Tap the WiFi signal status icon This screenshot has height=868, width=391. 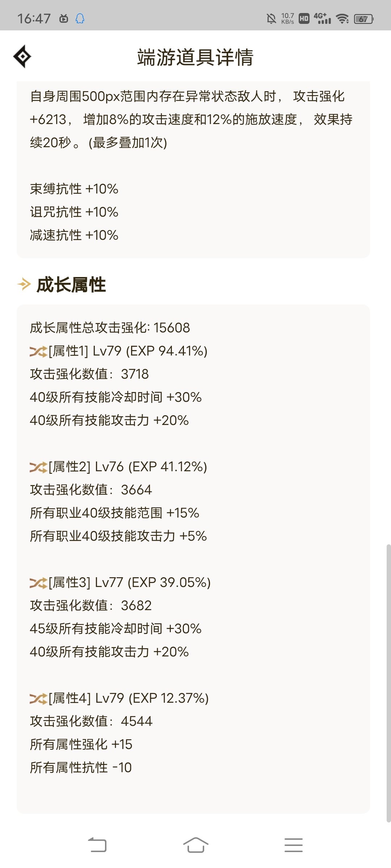[342, 18]
